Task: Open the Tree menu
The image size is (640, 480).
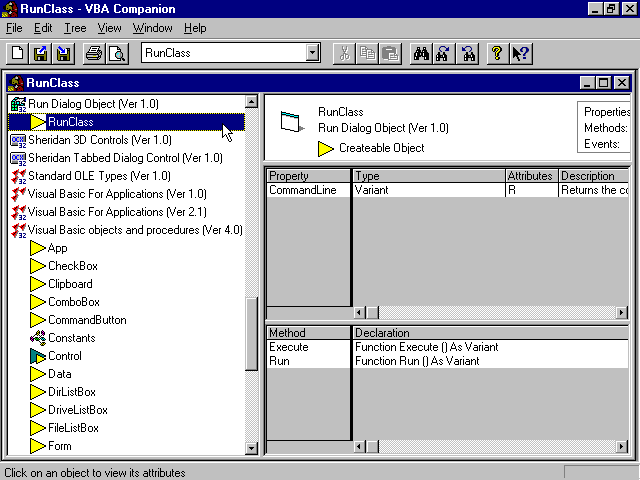Action: click(75, 28)
